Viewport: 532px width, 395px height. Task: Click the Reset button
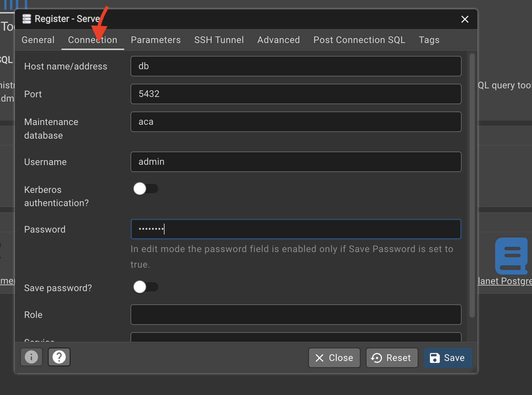tap(392, 358)
